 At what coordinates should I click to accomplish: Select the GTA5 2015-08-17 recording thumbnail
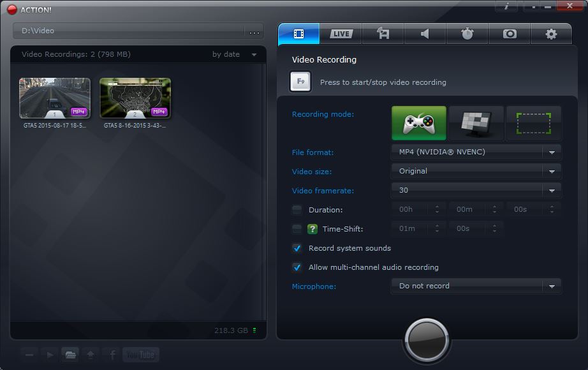55,98
